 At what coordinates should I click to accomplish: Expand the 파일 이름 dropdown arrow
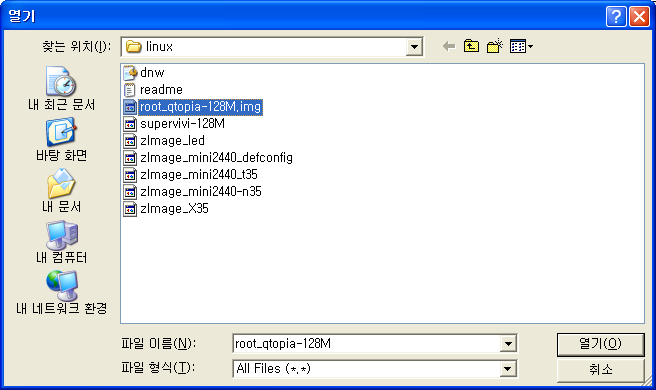[508, 344]
